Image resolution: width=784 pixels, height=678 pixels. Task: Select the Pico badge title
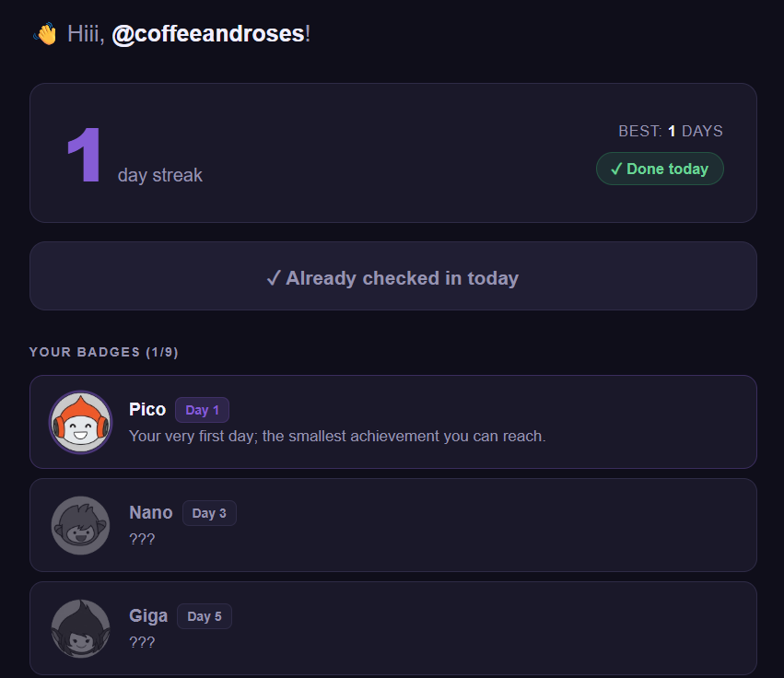coord(147,410)
